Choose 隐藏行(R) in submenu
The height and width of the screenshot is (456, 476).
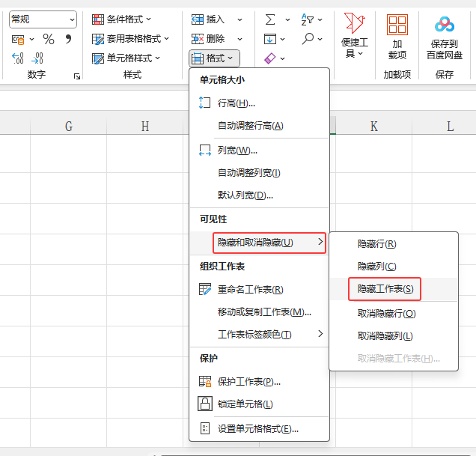394,244
